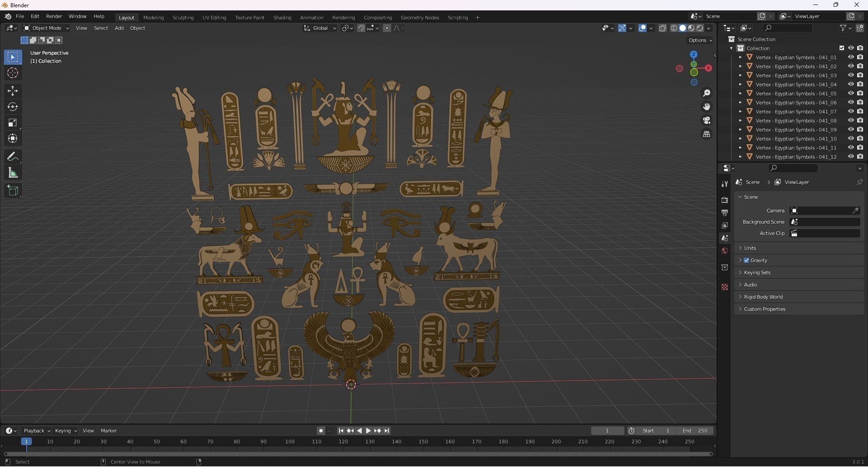Open the Output properties tab icon

725,212
